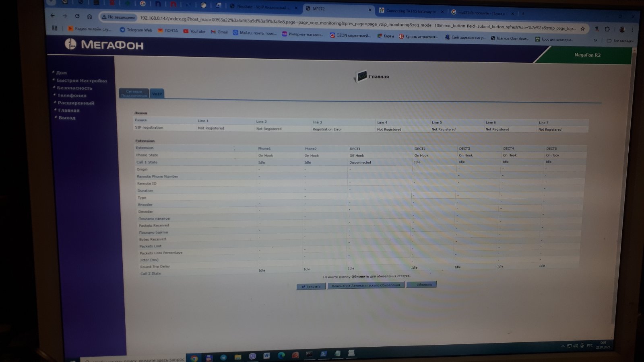Expand hidden system tray icons

[563, 346]
